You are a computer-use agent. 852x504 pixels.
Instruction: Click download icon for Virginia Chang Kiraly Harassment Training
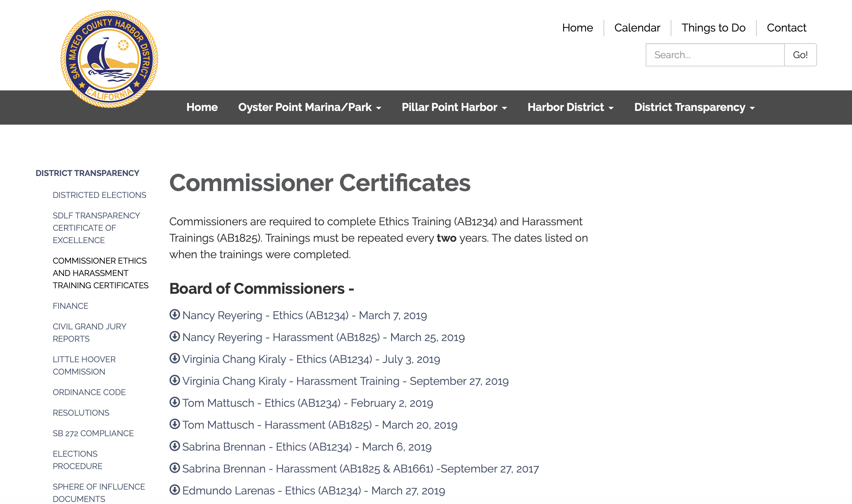[x=175, y=380]
